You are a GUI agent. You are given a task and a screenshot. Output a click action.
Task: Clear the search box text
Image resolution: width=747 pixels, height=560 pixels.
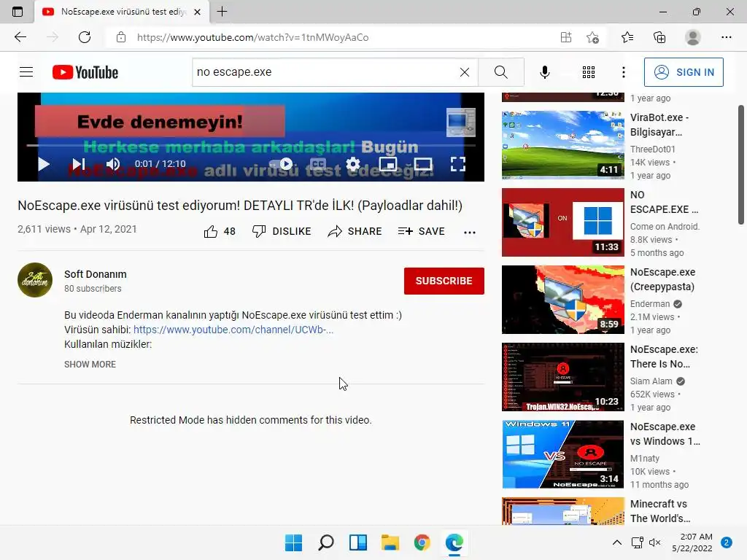465,72
